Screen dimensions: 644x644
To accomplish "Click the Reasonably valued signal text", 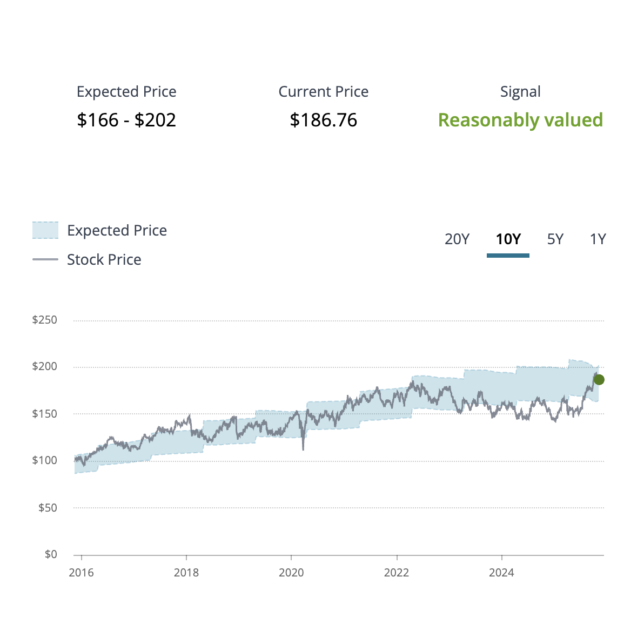I will coord(521,120).
